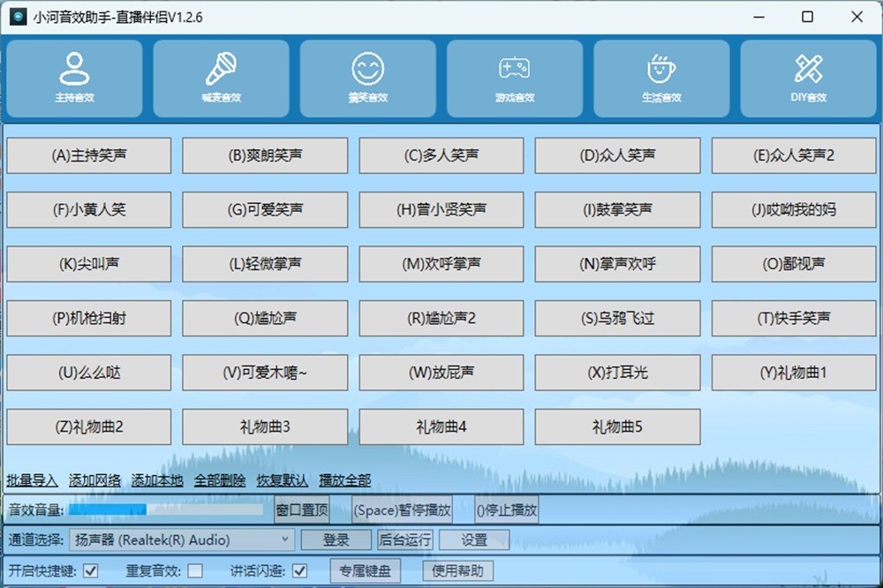Image resolution: width=883 pixels, height=588 pixels.
Task: Play the (A)主持笑声 sound effect
Action: pos(88,155)
